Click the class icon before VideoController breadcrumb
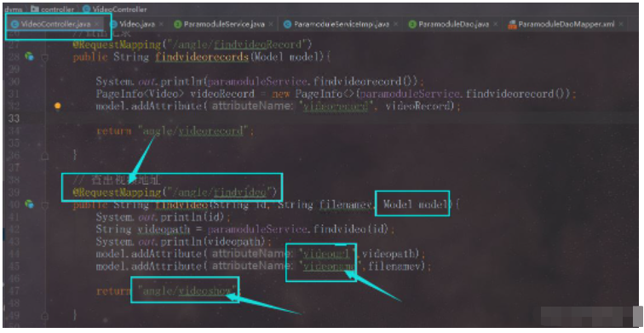Screen dimensions: 644x333 [86, 9]
